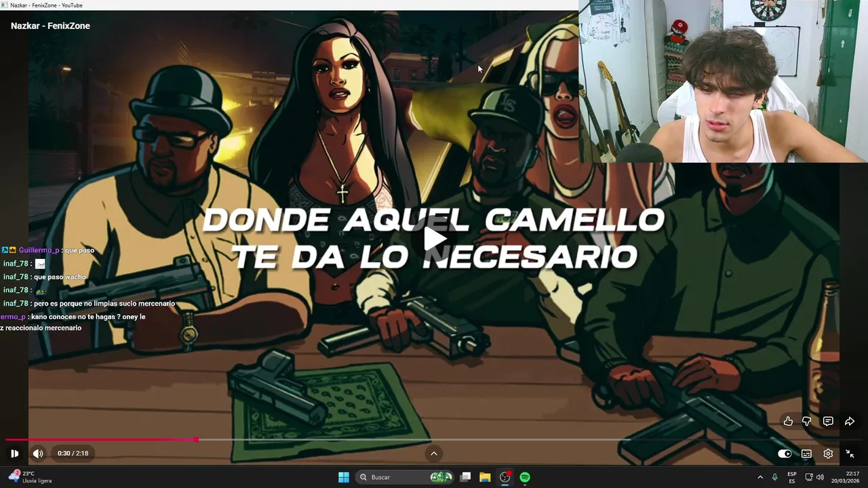
Task: Share the video using the arrow icon
Action: [850, 421]
